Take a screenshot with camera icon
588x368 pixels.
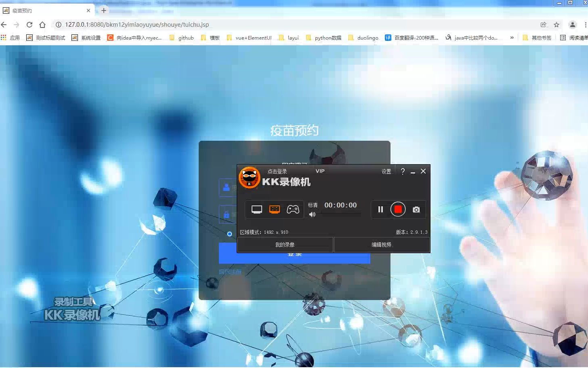[x=416, y=209]
